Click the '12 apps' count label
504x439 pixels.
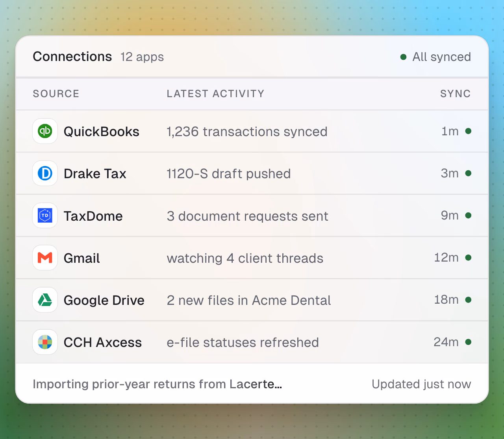tap(142, 57)
